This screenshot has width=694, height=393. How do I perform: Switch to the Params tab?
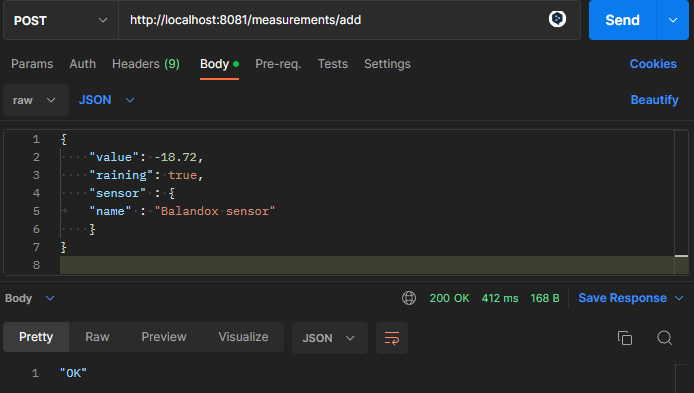[32, 64]
